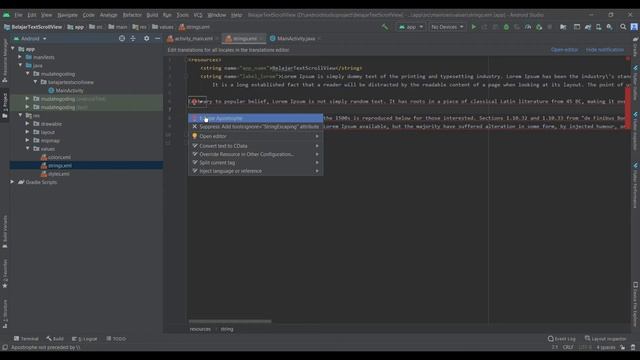Toggle the read-only lock in status bar

pyautogui.click(x=622, y=347)
